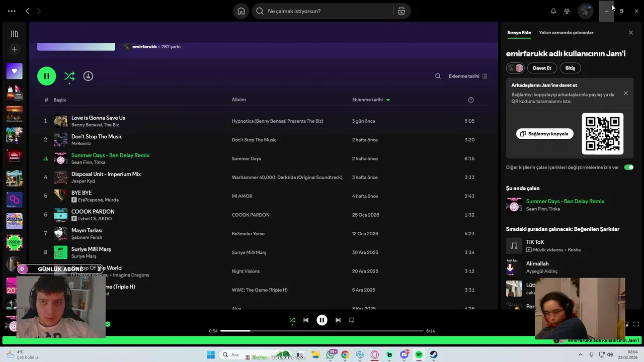Open the taskbar volume icon
The width and height of the screenshot is (644, 362).
[611, 354]
